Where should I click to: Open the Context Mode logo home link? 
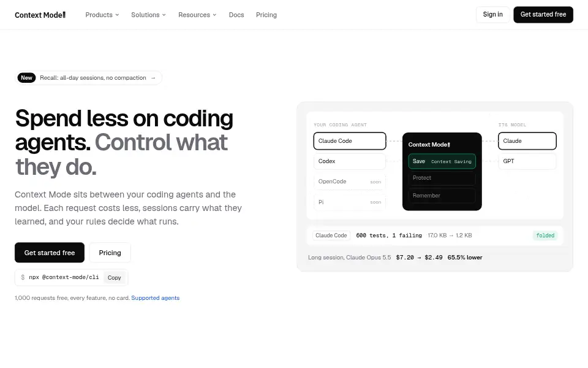40,15
